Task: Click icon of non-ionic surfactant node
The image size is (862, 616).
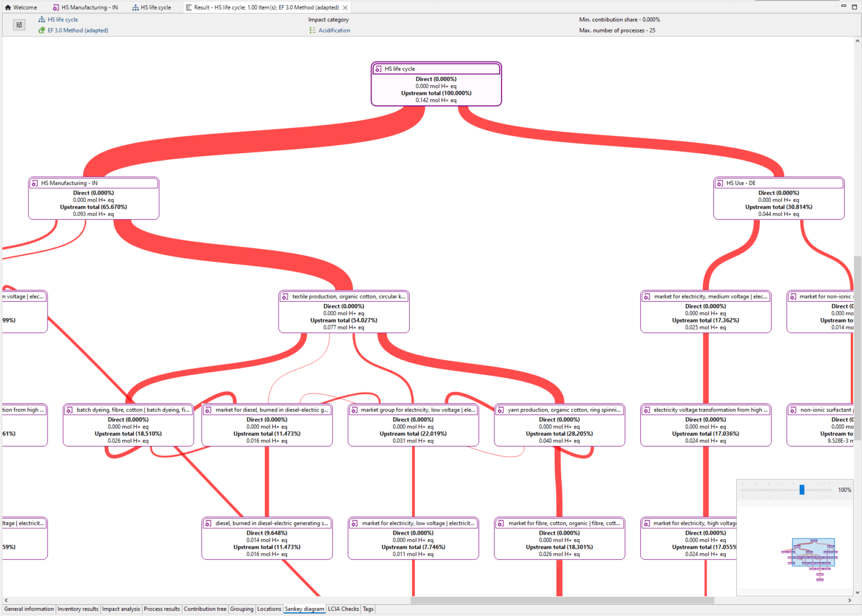Action: (794, 410)
